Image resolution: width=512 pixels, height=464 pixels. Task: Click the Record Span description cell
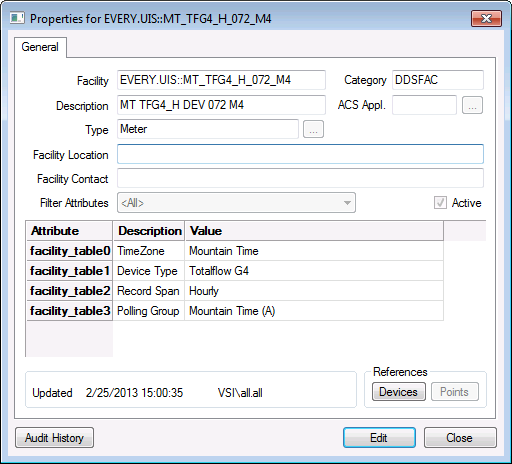[x=149, y=291]
